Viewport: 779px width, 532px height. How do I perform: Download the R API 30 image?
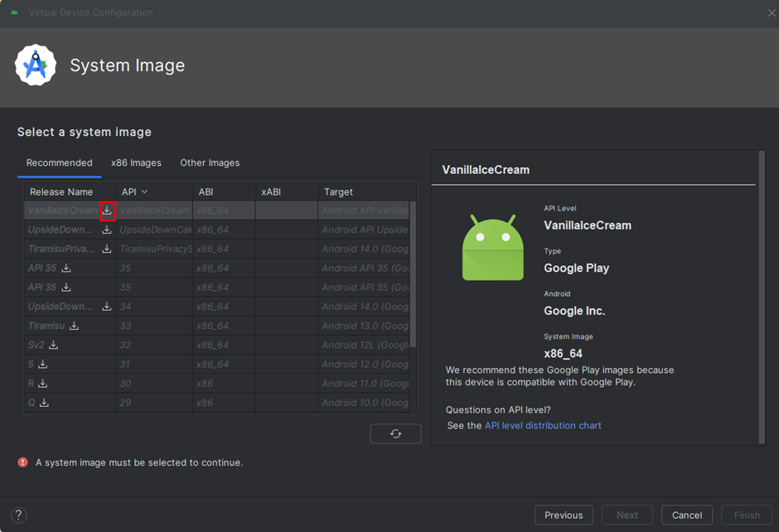pos(43,384)
